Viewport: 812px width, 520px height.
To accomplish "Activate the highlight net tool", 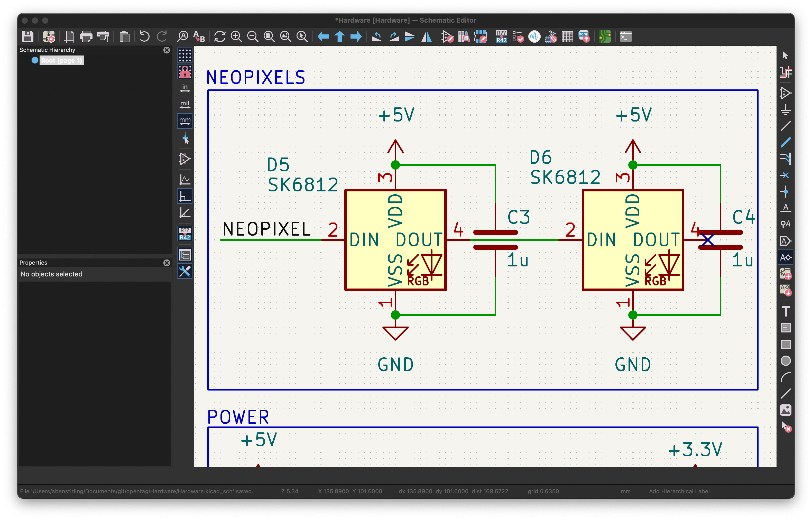I will [x=785, y=73].
